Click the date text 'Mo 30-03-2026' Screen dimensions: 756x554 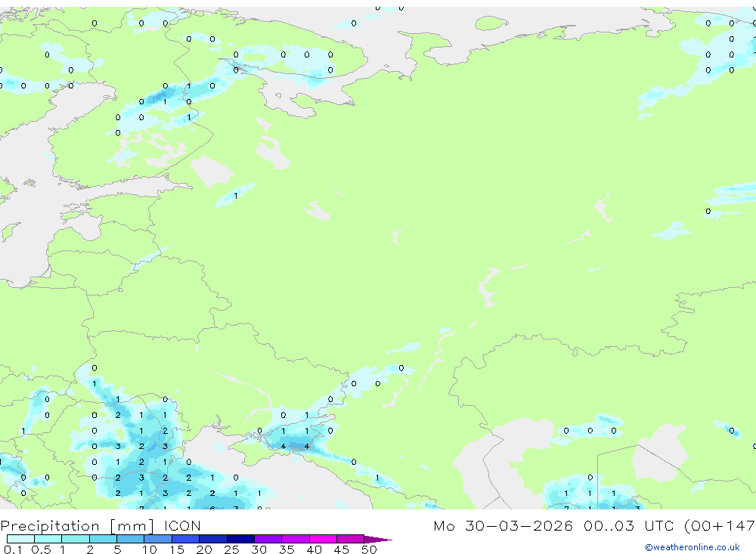(503, 525)
